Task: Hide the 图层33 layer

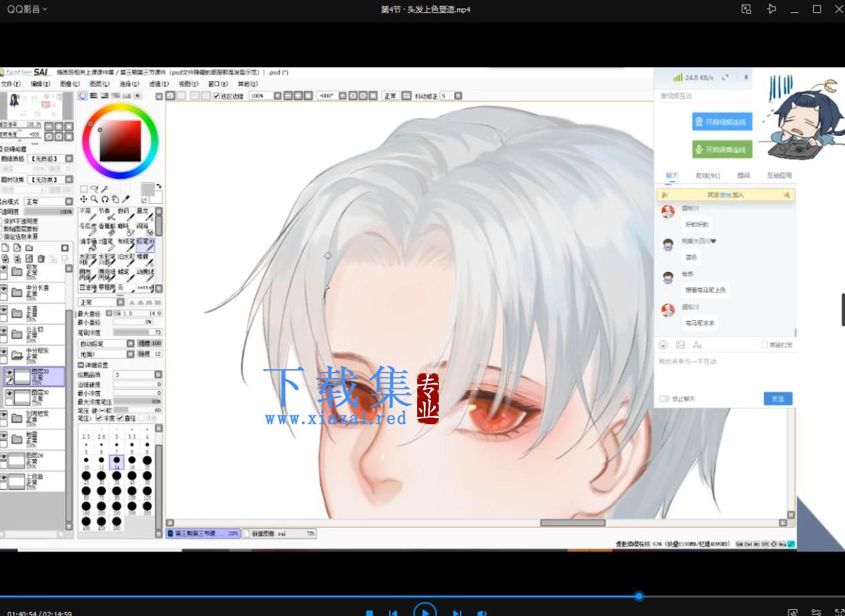Action: click(9, 373)
